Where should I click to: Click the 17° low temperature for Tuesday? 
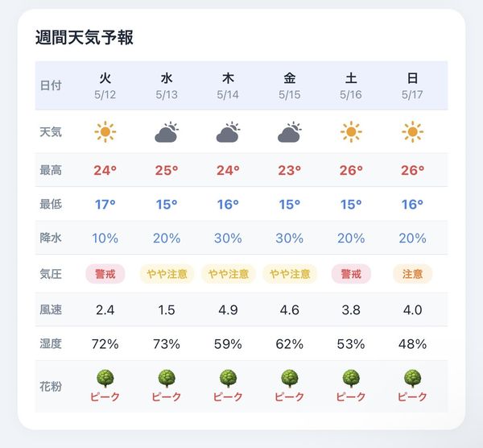(105, 205)
